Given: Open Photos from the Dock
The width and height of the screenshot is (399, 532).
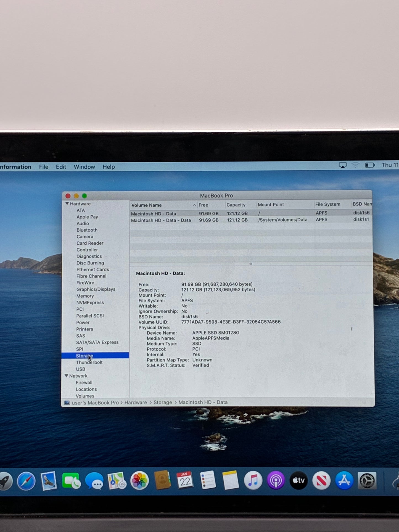Looking at the screenshot, I should coord(139,481).
